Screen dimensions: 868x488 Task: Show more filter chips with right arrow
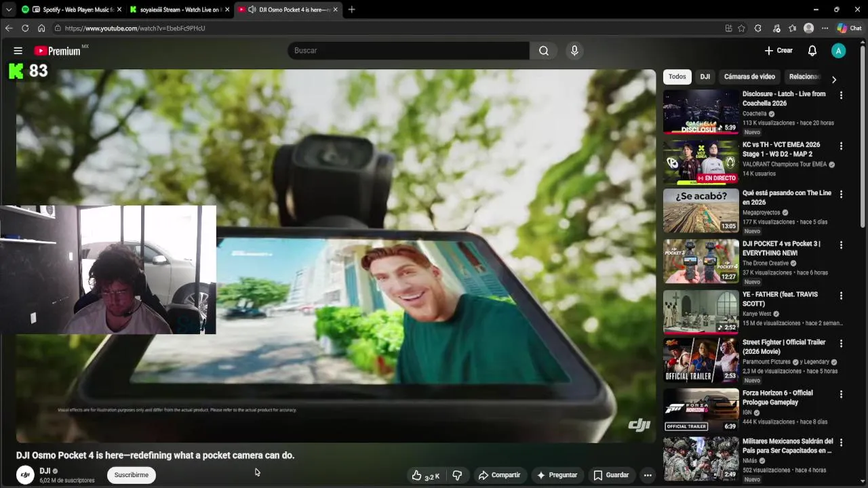[x=833, y=79]
